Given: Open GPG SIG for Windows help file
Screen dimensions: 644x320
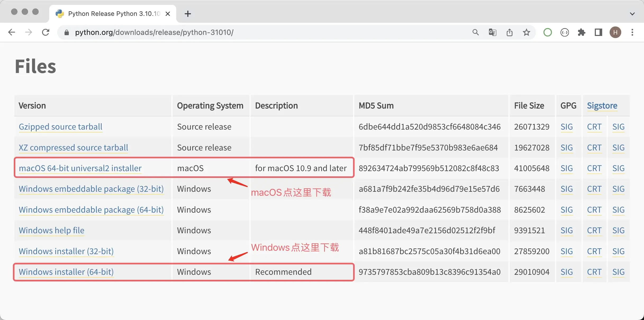Looking at the screenshot, I should 566,230.
